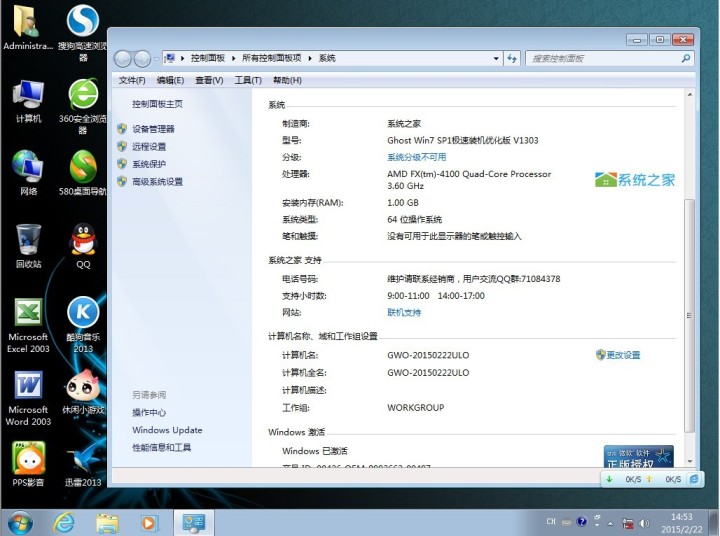Click the 系统分级不可用 link
Image resolution: width=720 pixels, height=536 pixels.
416,157
